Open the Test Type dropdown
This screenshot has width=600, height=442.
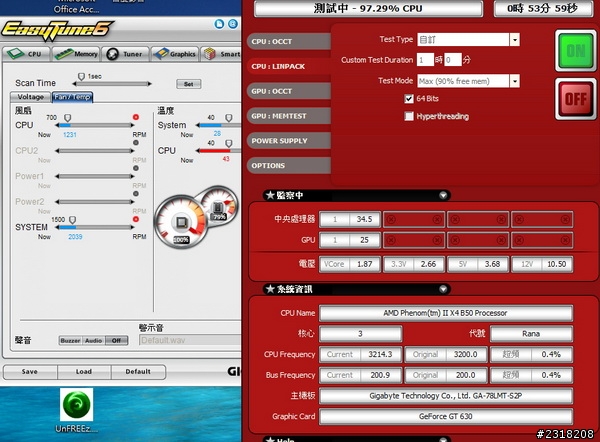[x=515, y=40]
